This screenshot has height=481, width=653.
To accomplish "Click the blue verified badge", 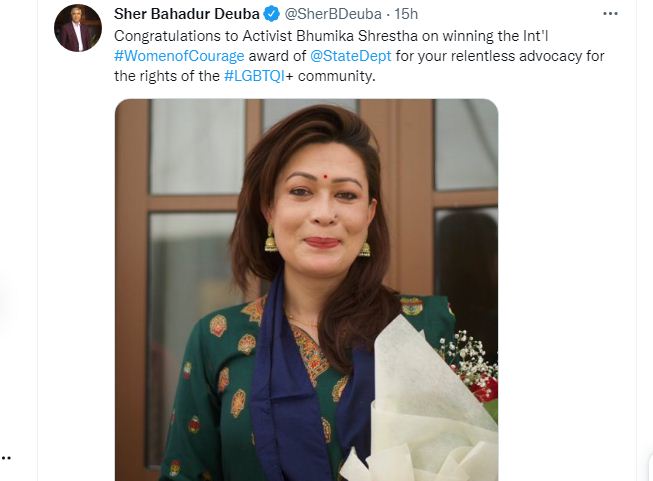I will [269, 14].
